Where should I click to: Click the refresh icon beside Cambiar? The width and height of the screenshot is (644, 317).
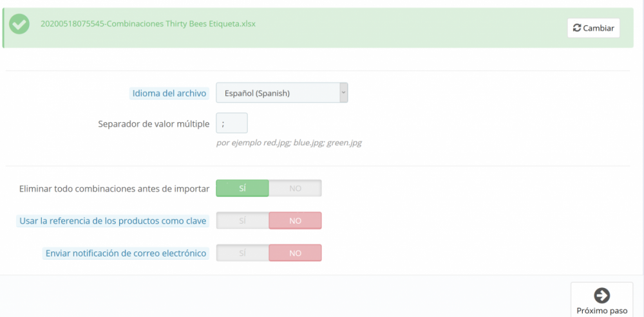(x=577, y=28)
